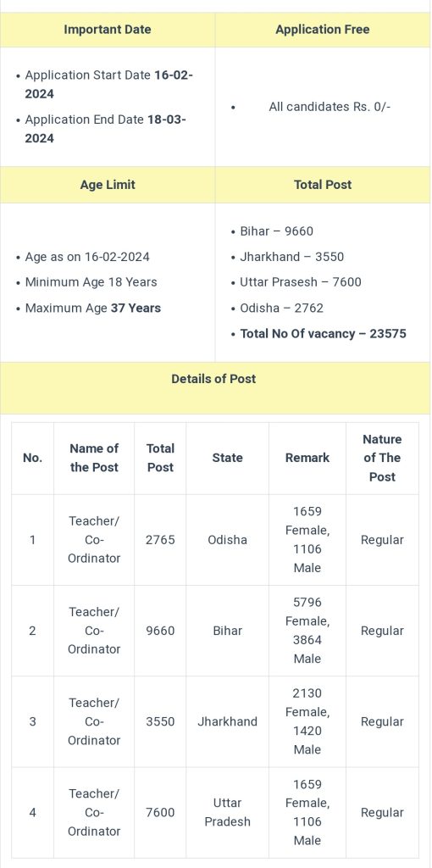This screenshot has height=868, width=432.
Task: Click the Total Post section header
Action: tap(323, 185)
